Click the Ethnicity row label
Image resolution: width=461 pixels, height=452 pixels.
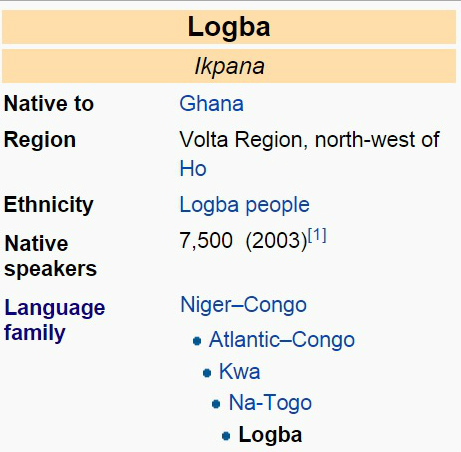pyautogui.click(x=48, y=204)
